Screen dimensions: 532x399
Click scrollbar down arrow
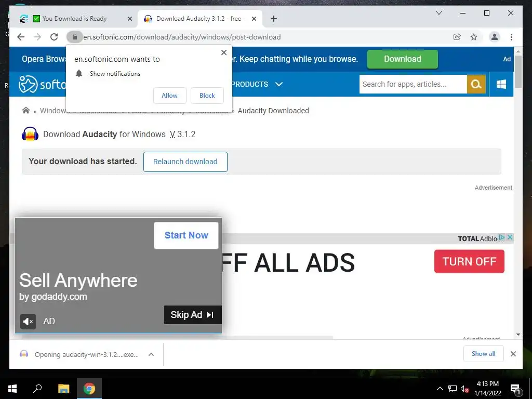(518, 335)
